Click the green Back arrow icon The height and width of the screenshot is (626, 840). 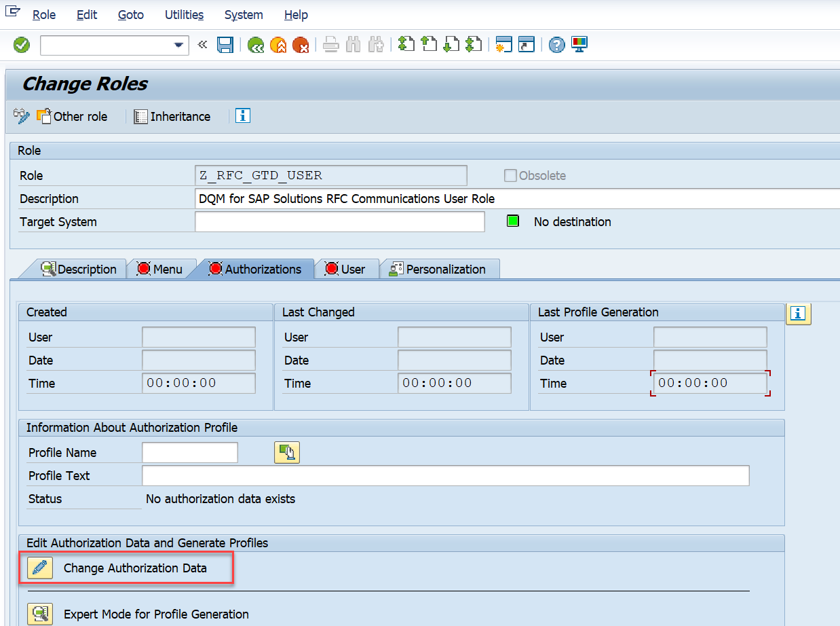click(x=256, y=45)
